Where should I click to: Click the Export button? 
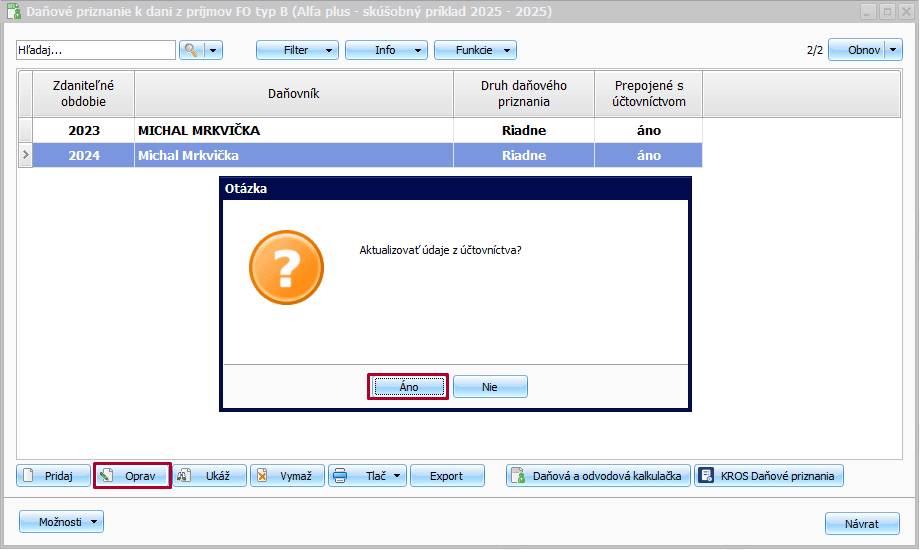pyautogui.click(x=447, y=476)
